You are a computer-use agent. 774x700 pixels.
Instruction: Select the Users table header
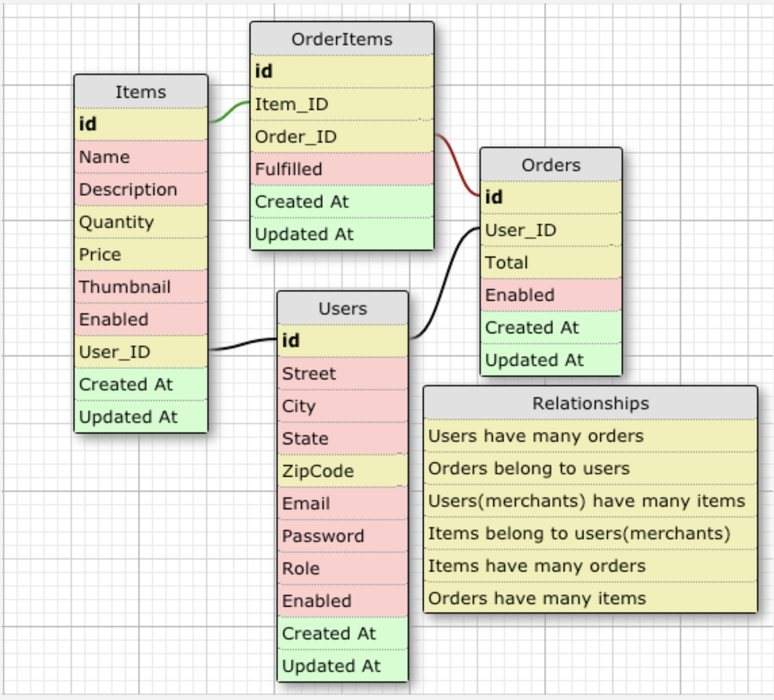(x=343, y=308)
